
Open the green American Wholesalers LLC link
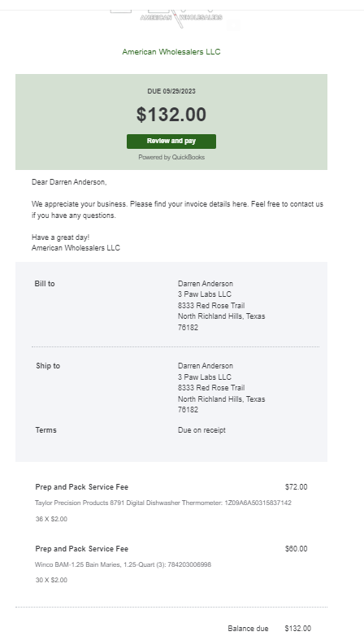pos(171,52)
